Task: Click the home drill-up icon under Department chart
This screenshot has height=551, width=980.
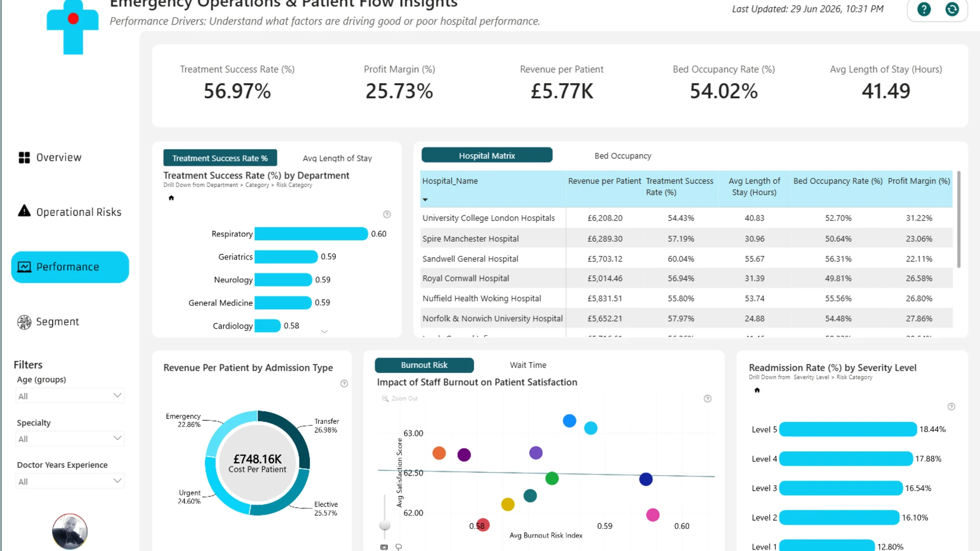Action: tap(171, 198)
